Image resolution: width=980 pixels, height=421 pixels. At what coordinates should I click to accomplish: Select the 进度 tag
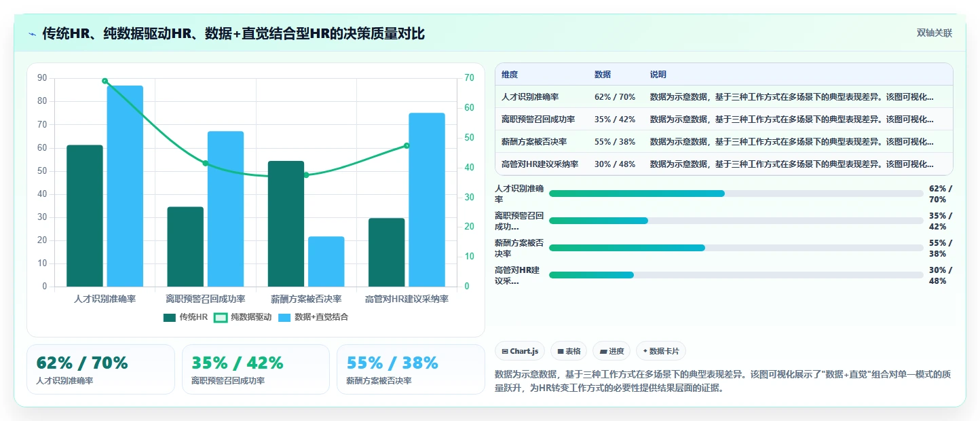611,351
